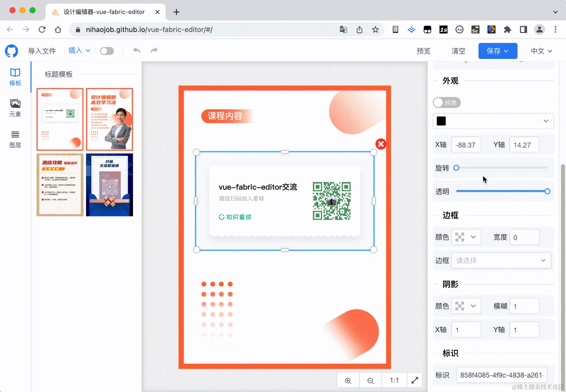This screenshot has height=392, width=566.
Task: Click the translate page icon in address bar
Action: pyautogui.click(x=343, y=29)
